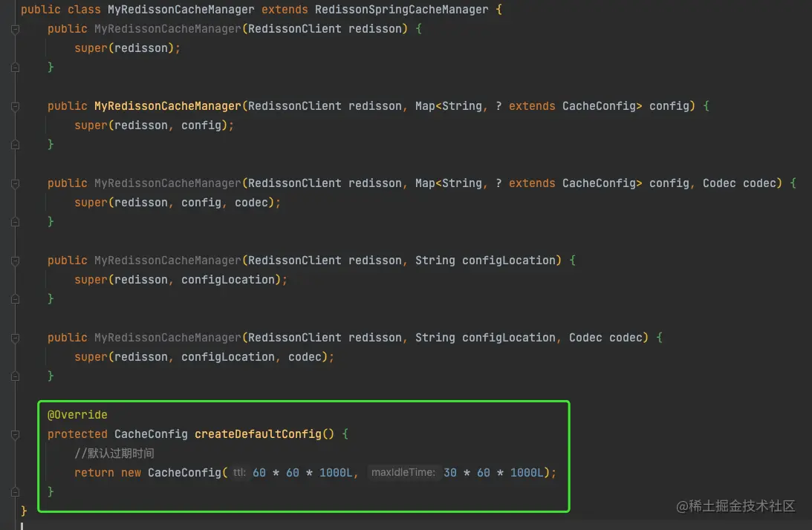Click fold end marker below super(redisson, configLocation, codec);
The width and height of the screenshot is (812, 530).
15,376
